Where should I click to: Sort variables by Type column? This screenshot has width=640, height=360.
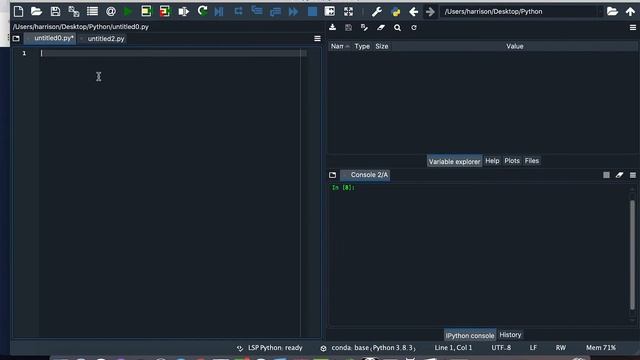362,46
